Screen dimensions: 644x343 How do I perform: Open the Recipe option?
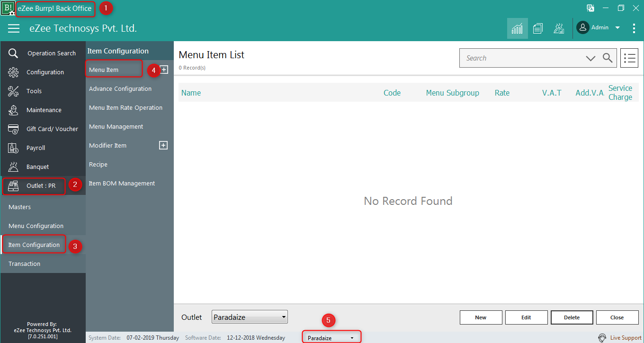coord(98,165)
